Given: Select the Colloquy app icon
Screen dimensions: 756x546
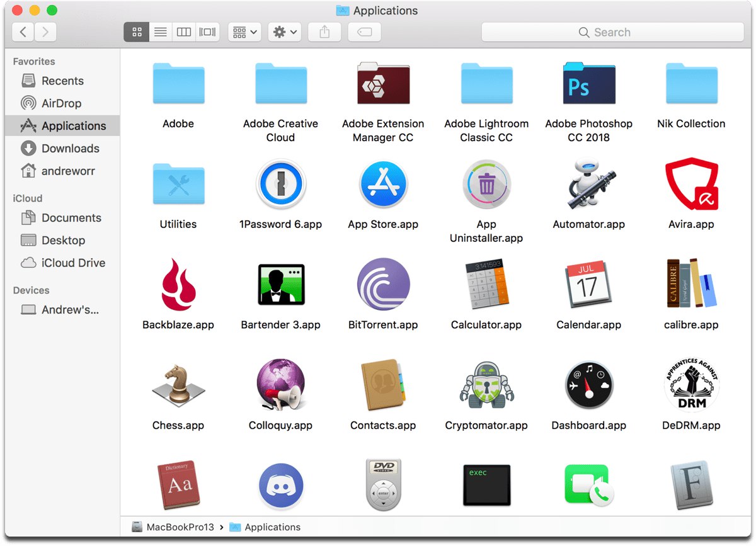Looking at the screenshot, I should pos(280,385).
